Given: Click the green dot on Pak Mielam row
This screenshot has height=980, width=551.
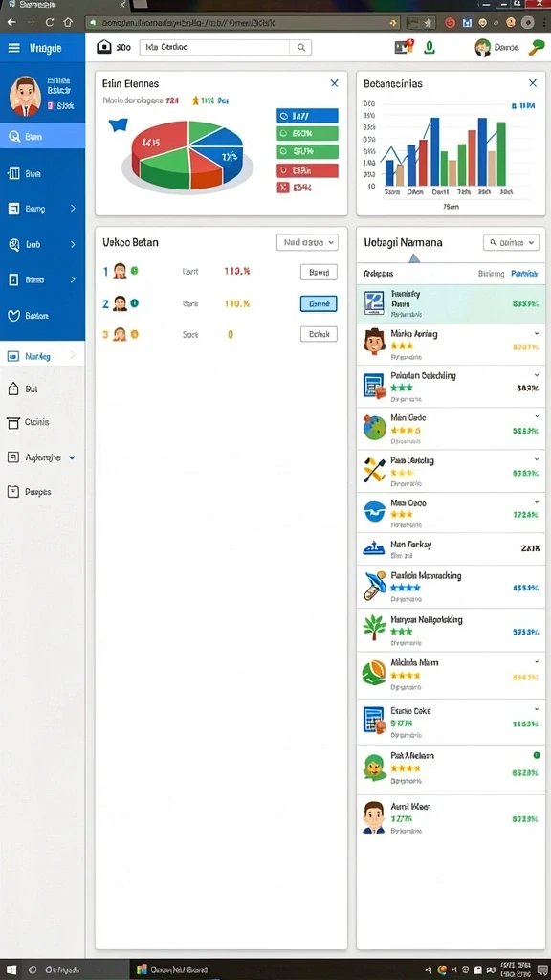Looking at the screenshot, I should 536,756.
